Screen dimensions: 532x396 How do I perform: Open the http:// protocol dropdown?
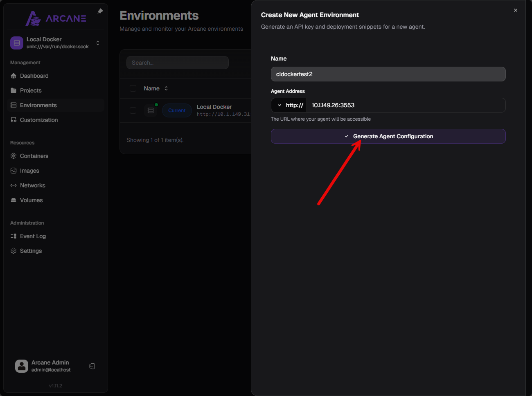pos(289,105)
